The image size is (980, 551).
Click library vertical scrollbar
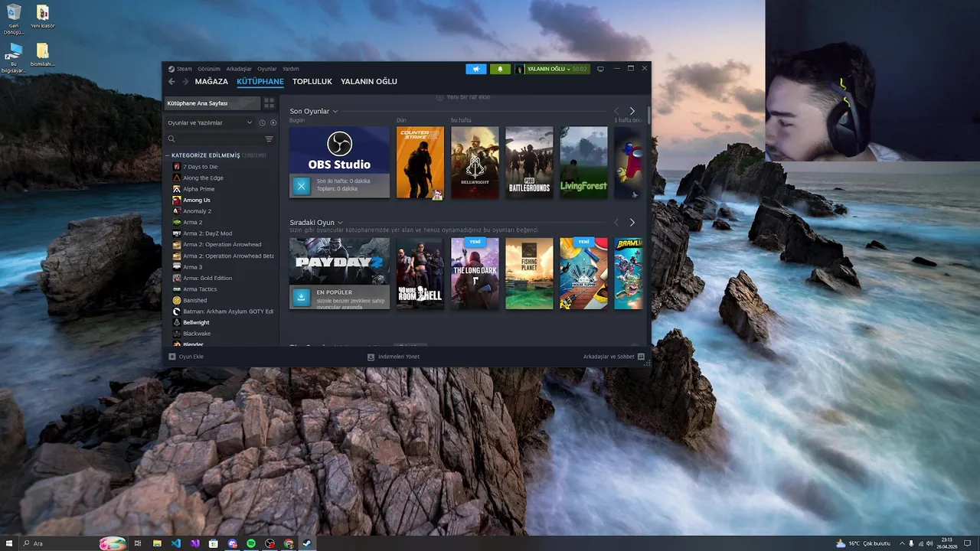coord(649,116)
